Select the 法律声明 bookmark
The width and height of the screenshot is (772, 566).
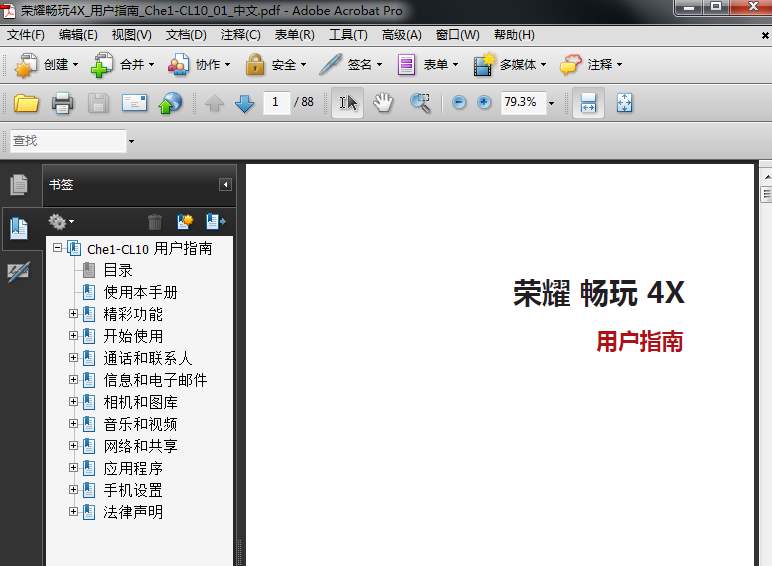point(133,512)
